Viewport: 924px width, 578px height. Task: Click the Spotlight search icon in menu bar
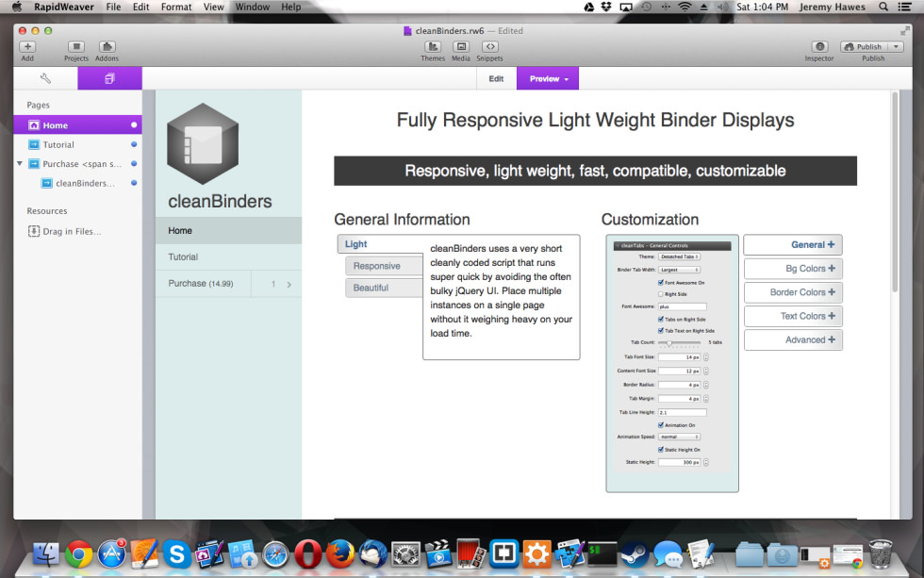[x=883, y=7]
